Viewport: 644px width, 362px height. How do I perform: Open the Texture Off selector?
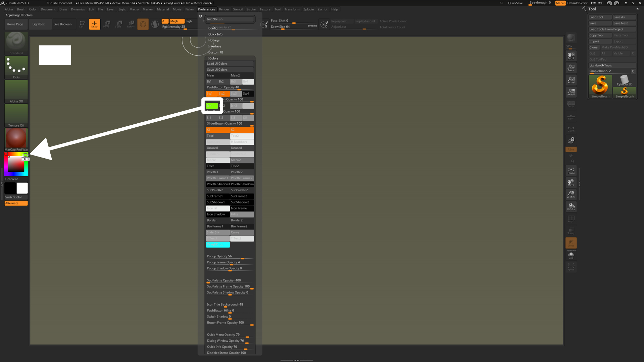tap(16, 116)
